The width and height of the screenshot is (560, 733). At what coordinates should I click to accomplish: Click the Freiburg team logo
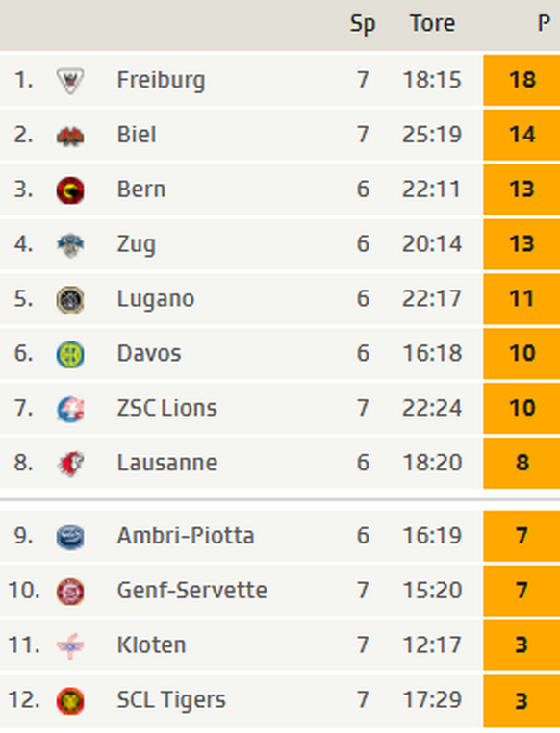point(70,81)
